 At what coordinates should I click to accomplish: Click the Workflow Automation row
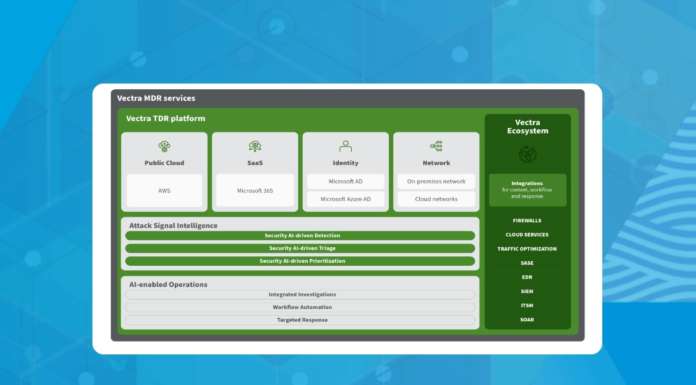pyautogui.click(x=300, y=307)
